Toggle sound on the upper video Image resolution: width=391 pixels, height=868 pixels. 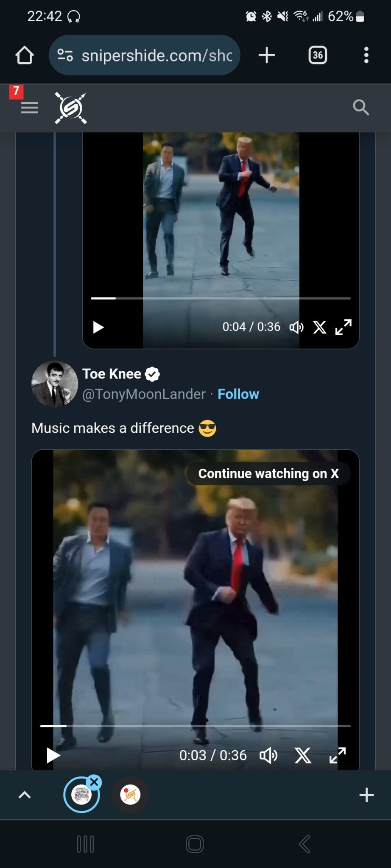[296, 327]
